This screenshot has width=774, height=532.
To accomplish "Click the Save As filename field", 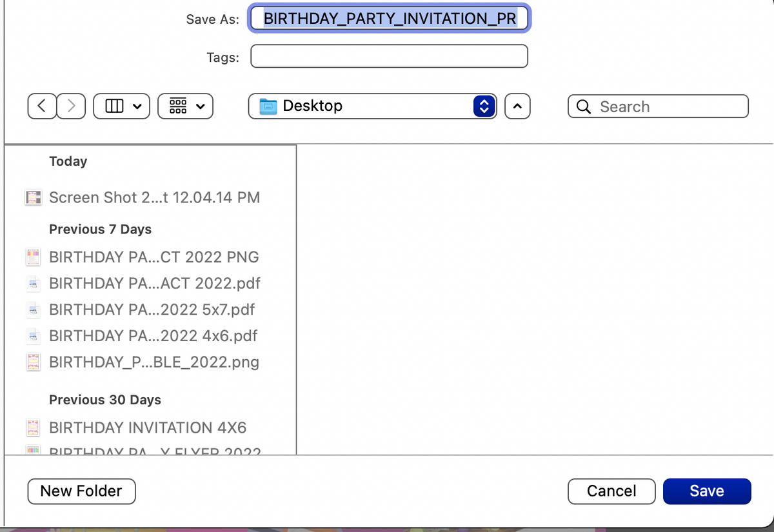I will (390, 19).
